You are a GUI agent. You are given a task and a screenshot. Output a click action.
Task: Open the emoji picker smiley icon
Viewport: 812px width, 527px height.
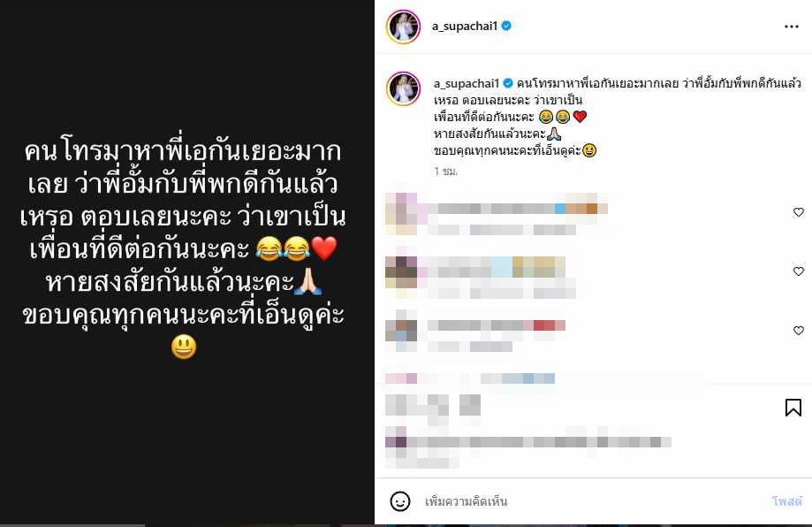click(x=399, y=501)
